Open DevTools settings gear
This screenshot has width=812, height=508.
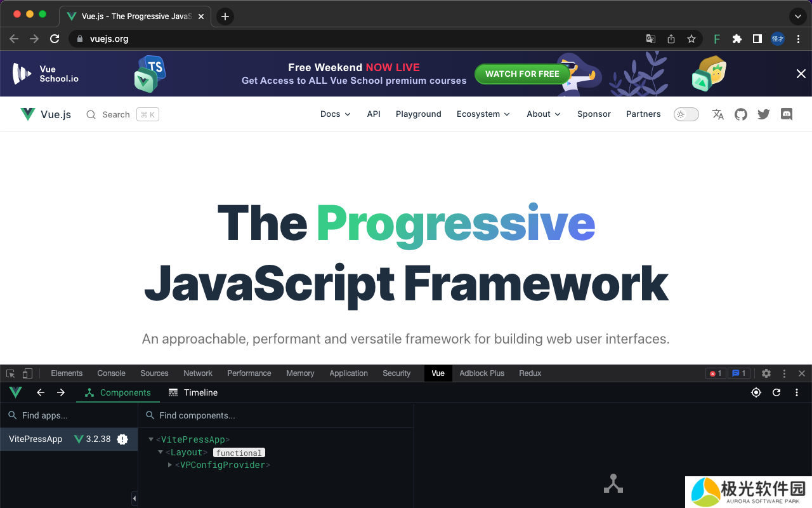[766, 373]
